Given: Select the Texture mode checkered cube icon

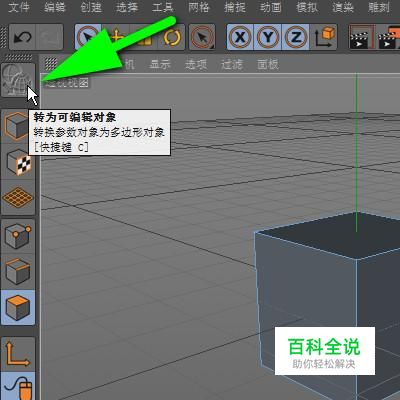Looking at the screenshot, I should point(18,162).
